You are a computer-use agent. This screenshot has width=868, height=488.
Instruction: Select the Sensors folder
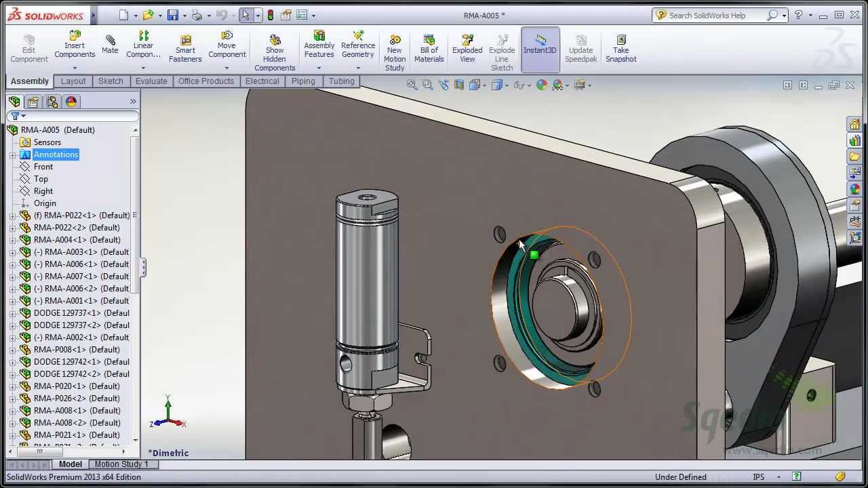click(47, 142)
